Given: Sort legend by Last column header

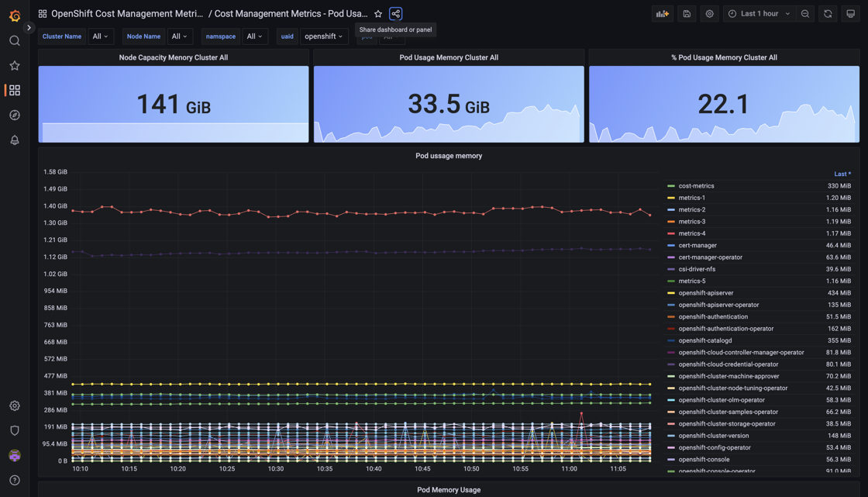Looking at the screenshot, I should [x=842, y=174].
